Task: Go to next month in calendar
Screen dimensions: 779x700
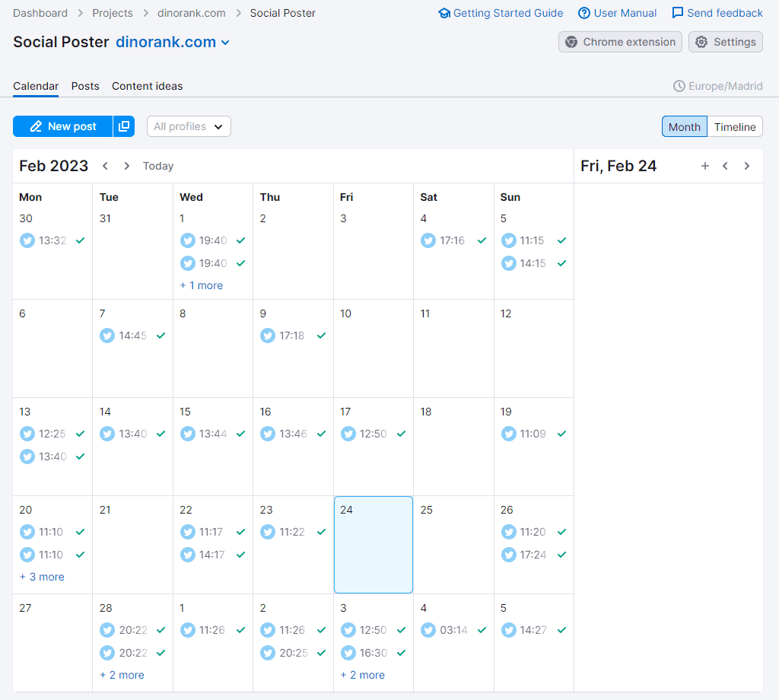Action: tap(127, 166)
